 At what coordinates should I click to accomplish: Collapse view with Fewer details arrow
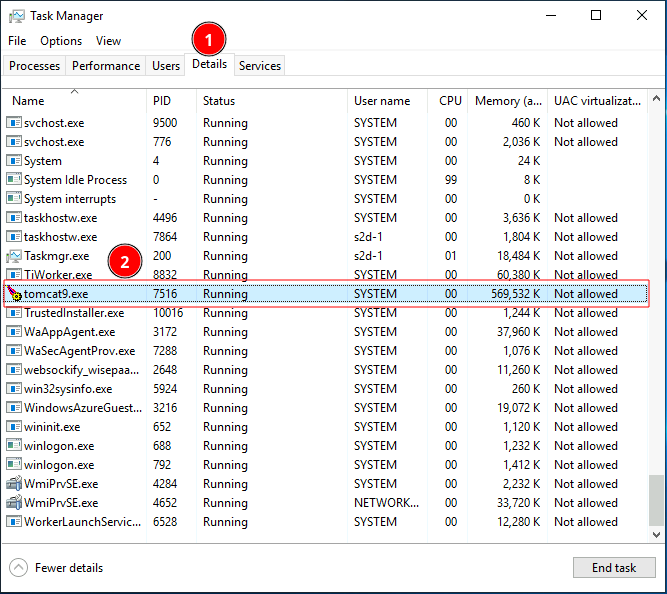[19, 568]
